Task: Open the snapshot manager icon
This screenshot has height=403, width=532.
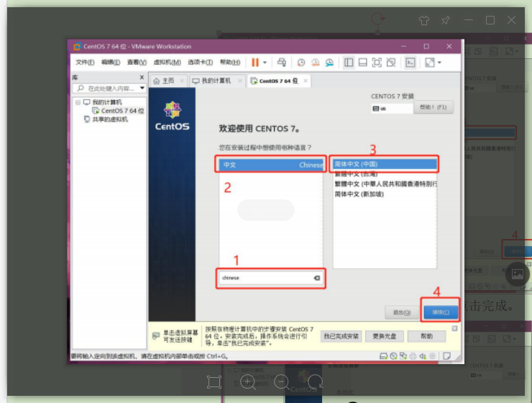Action: tap(329, 63)
